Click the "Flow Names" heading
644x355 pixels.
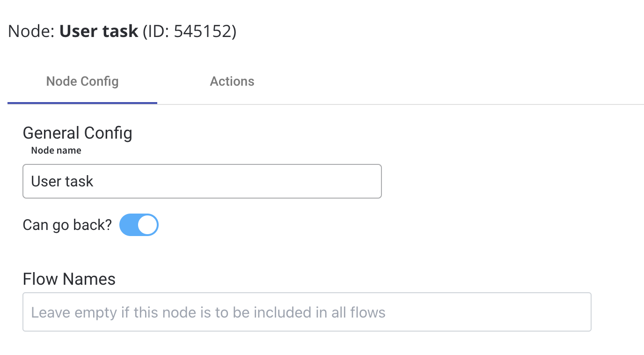pos(69,279)
